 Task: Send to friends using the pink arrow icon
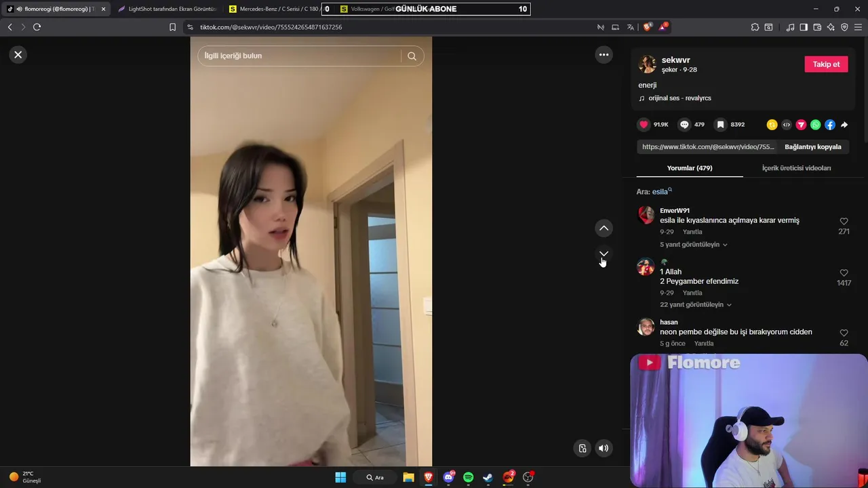(x=801, y=125)
